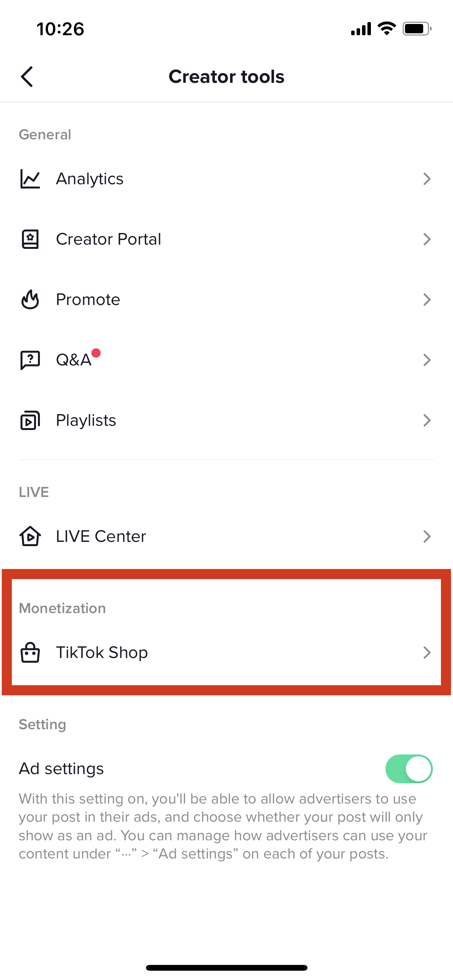Open the Creator Portal menu item
453x980 pixels.
[x=108, y=239]
